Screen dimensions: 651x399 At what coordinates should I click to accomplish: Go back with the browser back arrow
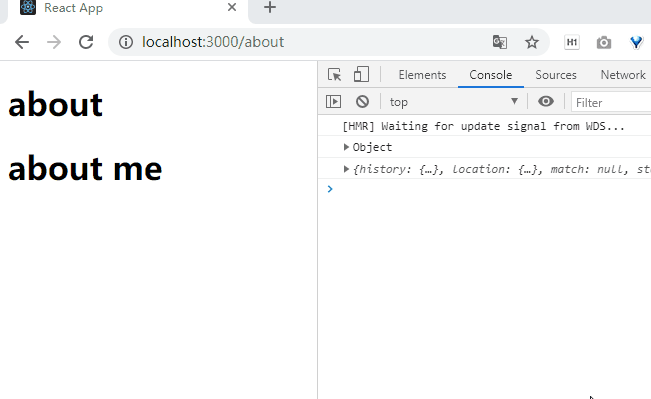click(x=22, y=42)
